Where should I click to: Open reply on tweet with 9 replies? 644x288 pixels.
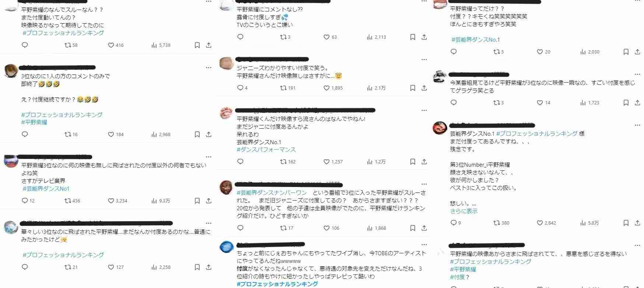[x=454, y=223]
